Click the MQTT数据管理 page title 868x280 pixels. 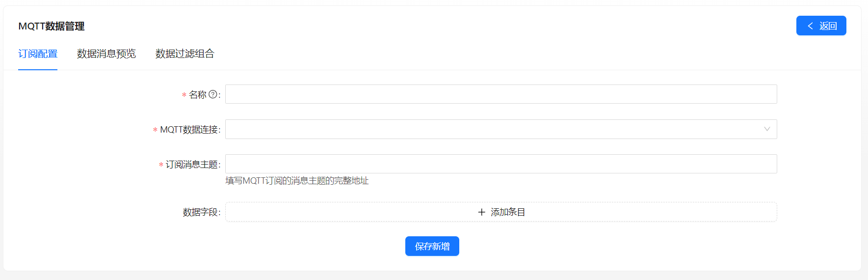(x=52, y=26)
